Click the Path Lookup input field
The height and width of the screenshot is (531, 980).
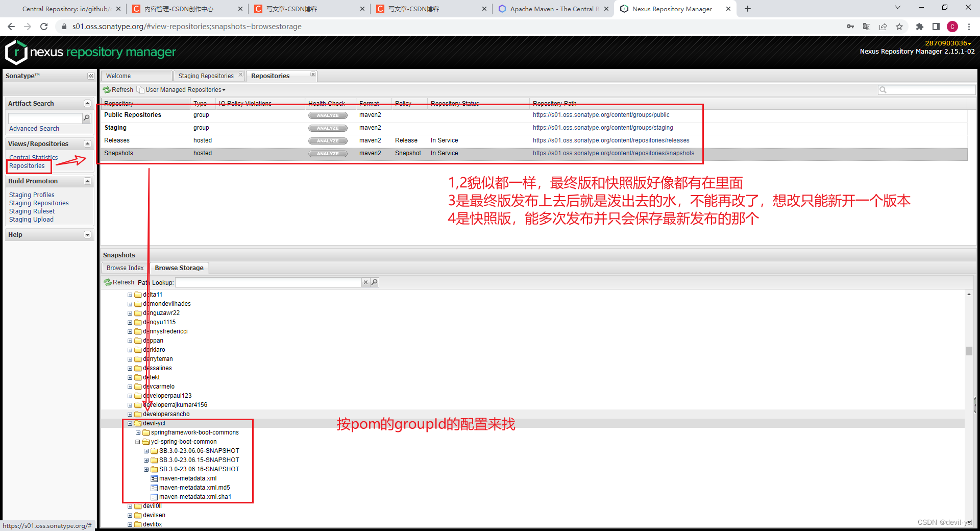268,282
